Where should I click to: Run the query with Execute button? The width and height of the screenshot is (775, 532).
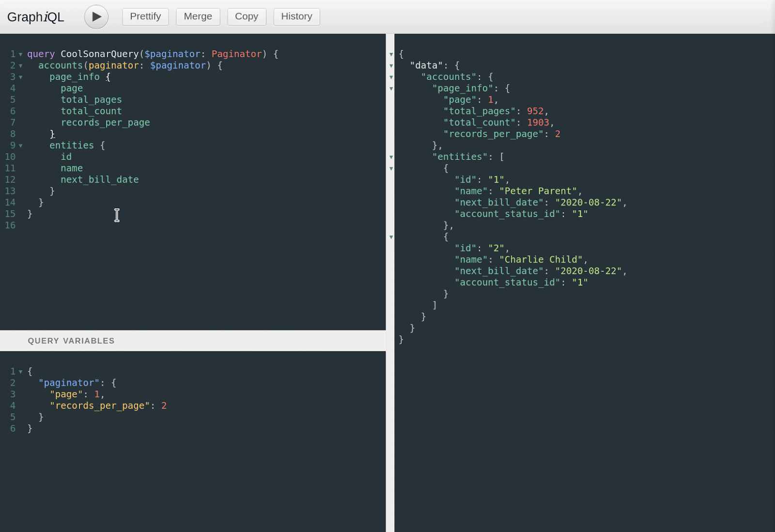pyautogui.click(x=96, y=17)
